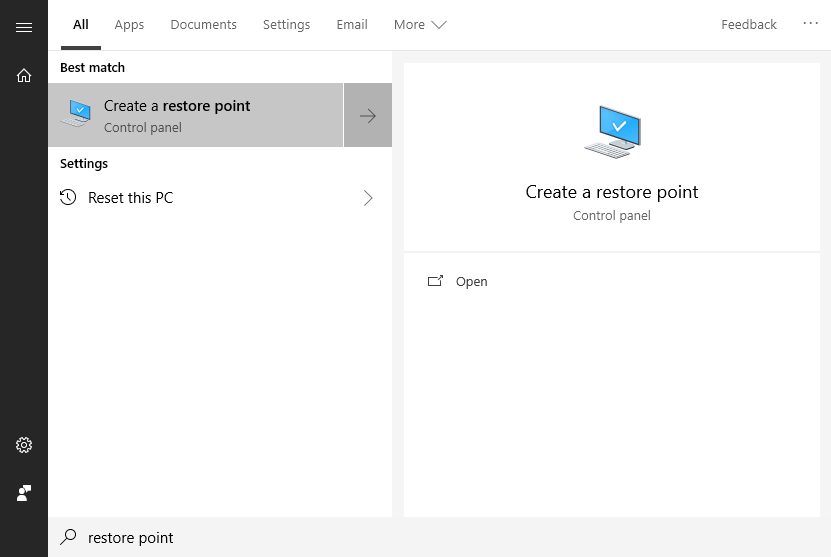Click the search box containing restore point
This screenshot has height=557, width=831.
(x=300, y=537)
